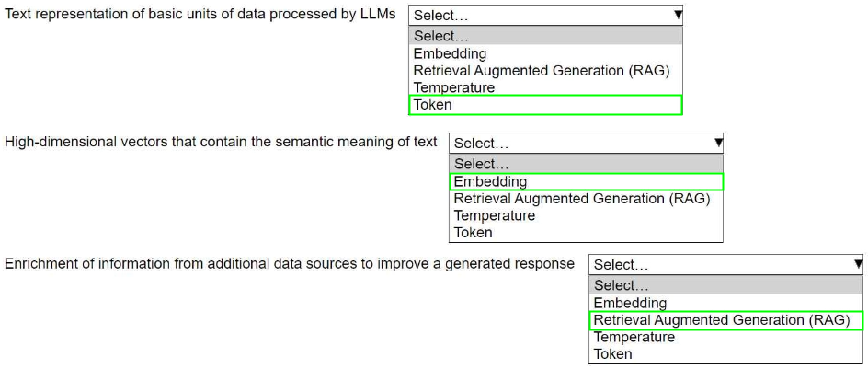This screenshot has height=369, width=868.
Task: Click the 'Enrichment of information' statement text
Action: [x=289, y=264]
